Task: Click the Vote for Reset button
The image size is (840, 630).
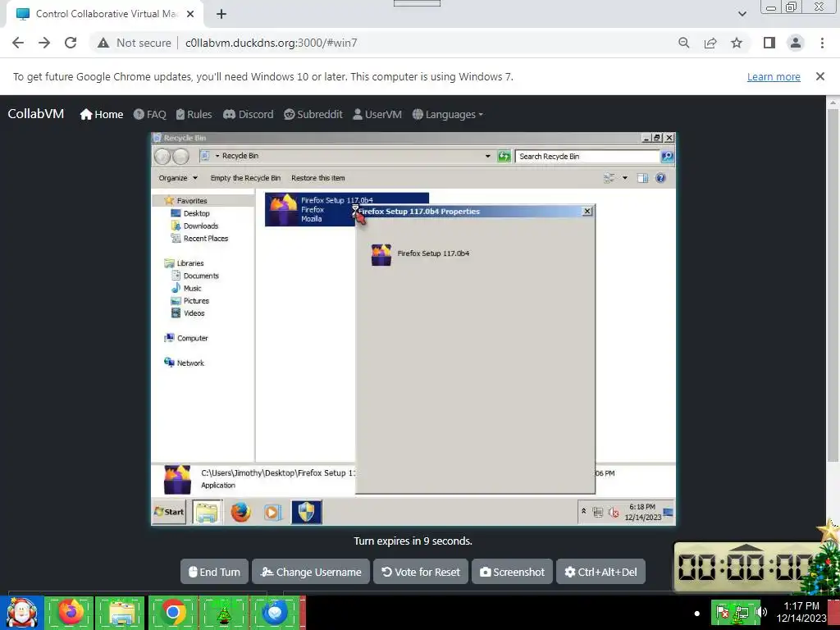Action: pos(421,572)
